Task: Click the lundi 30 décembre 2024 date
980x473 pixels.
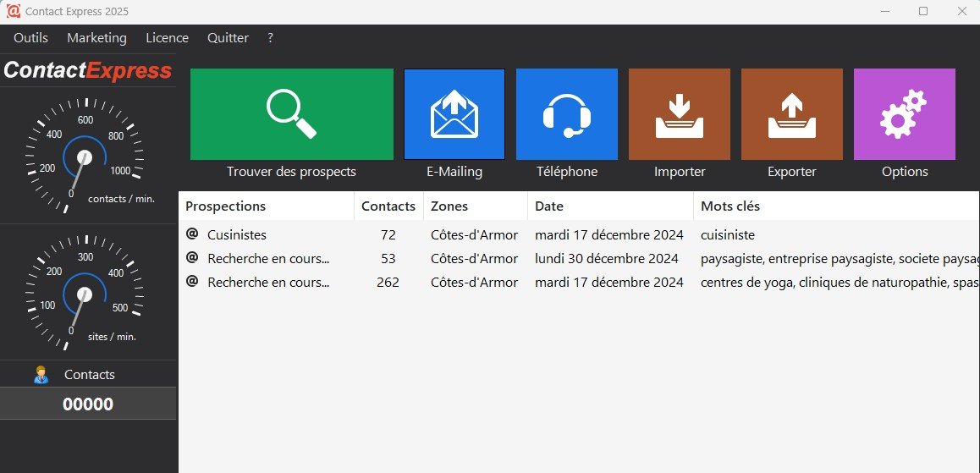Action: pos(607,259)
